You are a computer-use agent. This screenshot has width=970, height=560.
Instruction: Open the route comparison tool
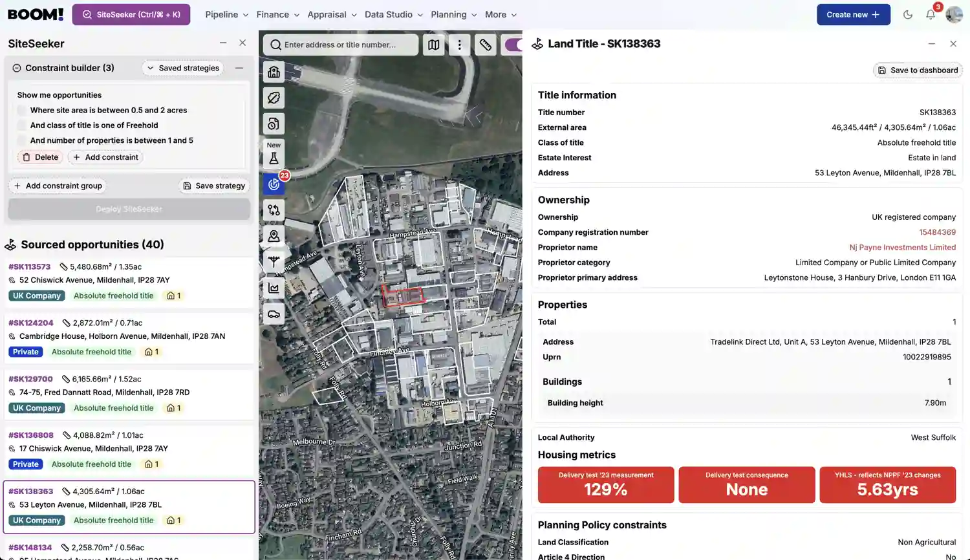point(274,210)
